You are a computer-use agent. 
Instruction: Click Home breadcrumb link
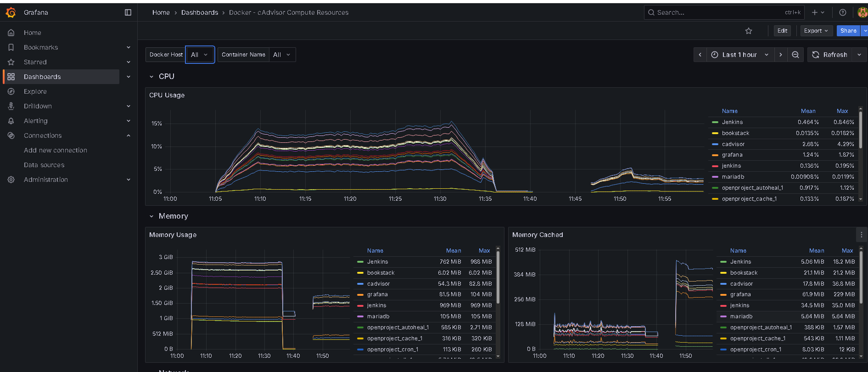click(161, 12)
